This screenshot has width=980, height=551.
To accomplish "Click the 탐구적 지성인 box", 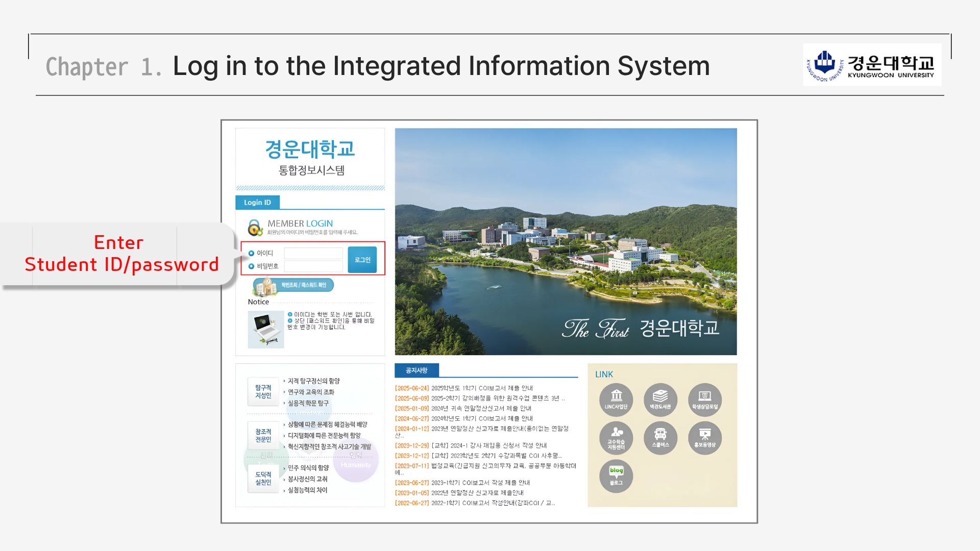I will tap(263, 392).
